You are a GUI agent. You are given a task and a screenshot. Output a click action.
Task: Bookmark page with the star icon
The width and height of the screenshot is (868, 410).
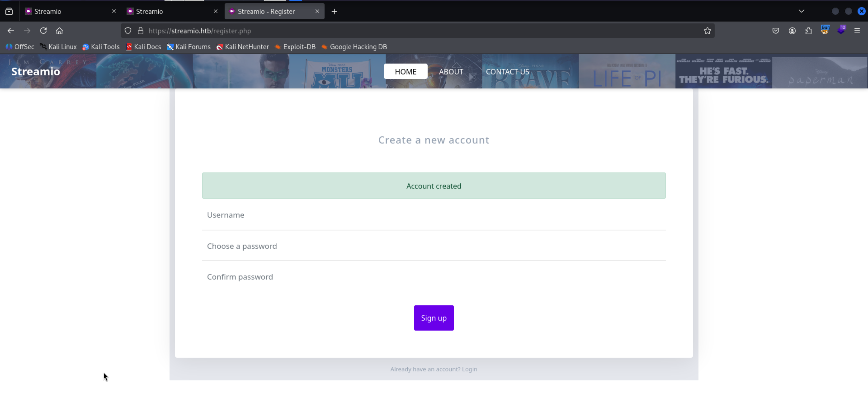click(707, 31)
